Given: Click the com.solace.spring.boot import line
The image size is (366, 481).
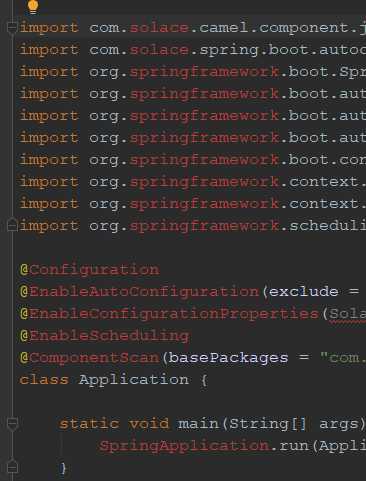Looking at the screenshot, I should [193, 50].
